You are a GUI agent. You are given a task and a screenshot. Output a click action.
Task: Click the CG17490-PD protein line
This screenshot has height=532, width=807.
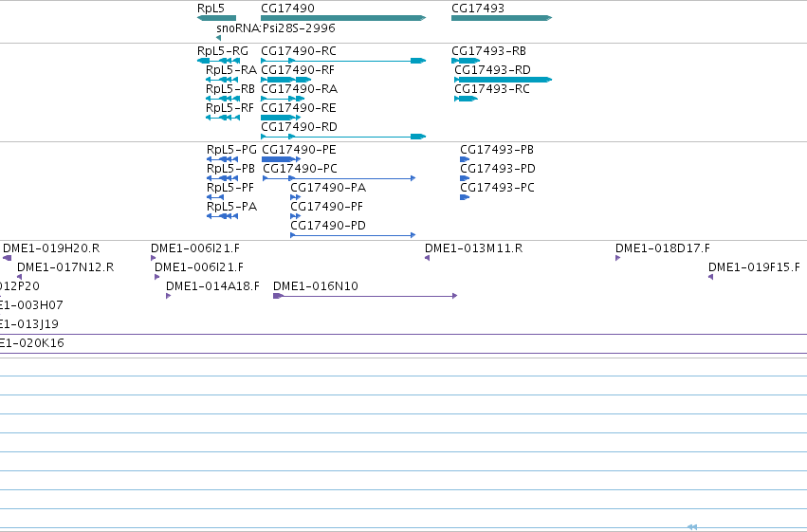coord(353,235)
